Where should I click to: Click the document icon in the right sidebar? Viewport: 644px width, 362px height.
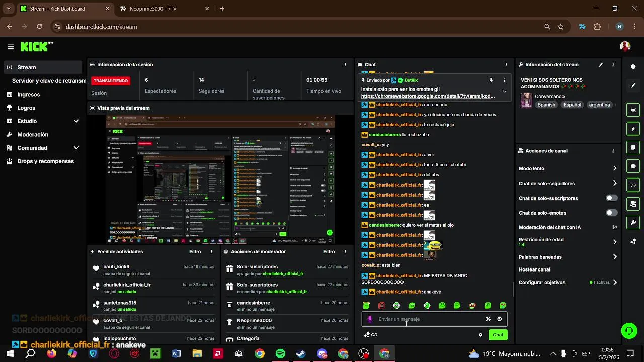633,147
